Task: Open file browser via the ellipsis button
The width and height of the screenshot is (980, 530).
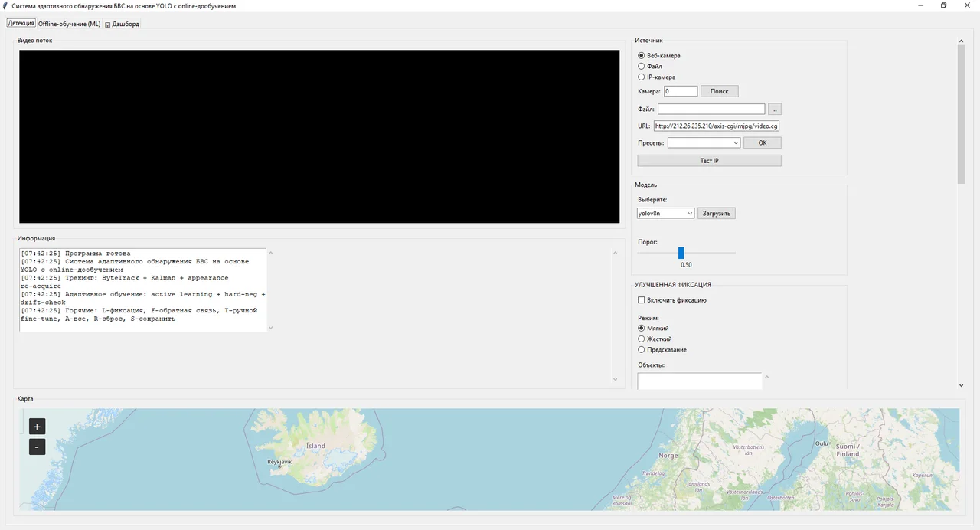Action: 774,110
